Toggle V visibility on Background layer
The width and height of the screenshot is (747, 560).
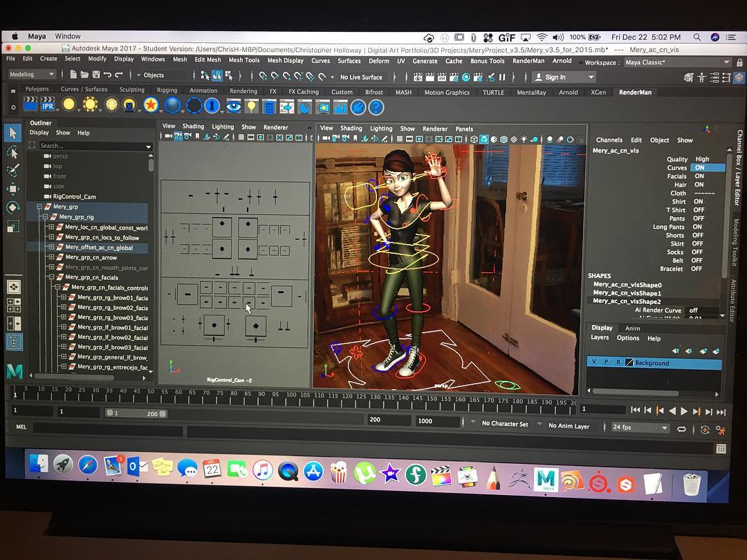pyautogui.click(x=593, y=362)
